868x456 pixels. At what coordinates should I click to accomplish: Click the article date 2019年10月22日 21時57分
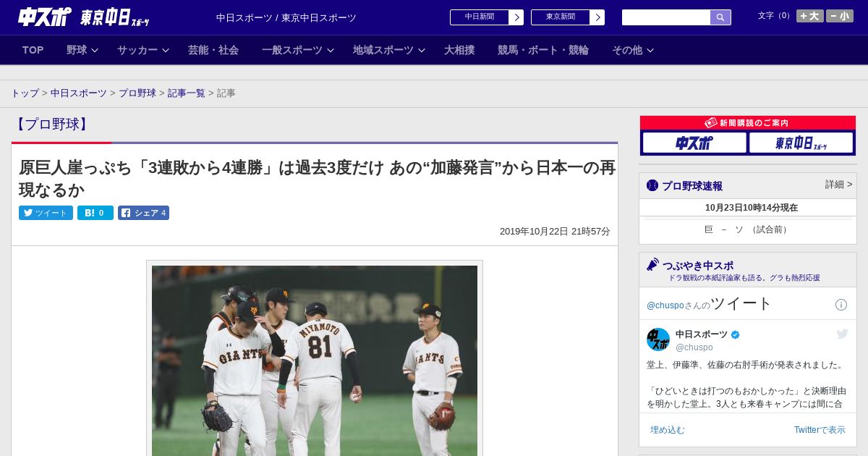(x=555, y=232)
